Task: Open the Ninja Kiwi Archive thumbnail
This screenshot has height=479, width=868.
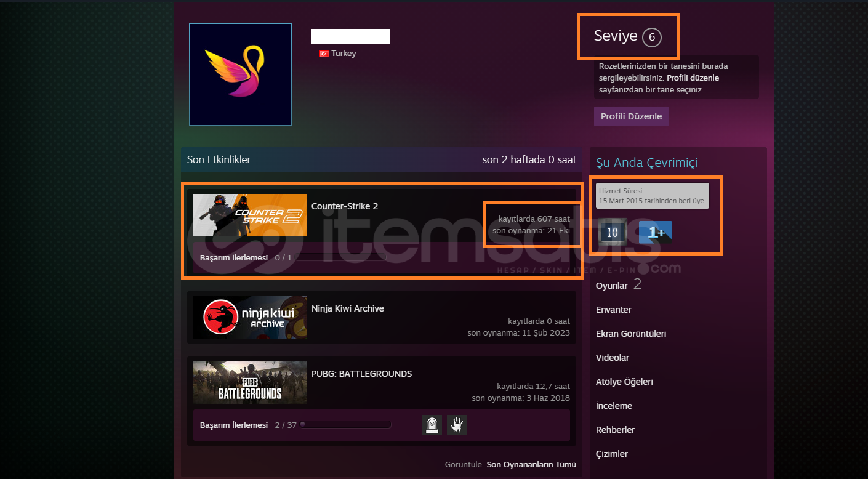Action: [x=250, y=317]
